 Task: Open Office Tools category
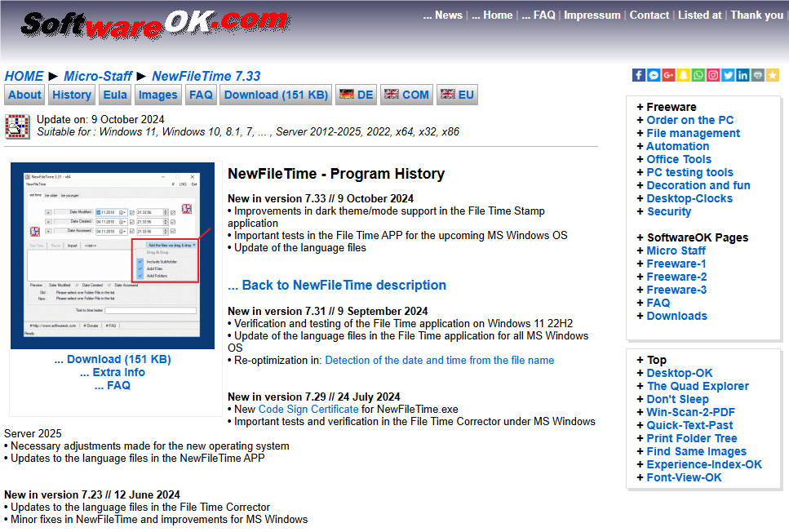679,160
